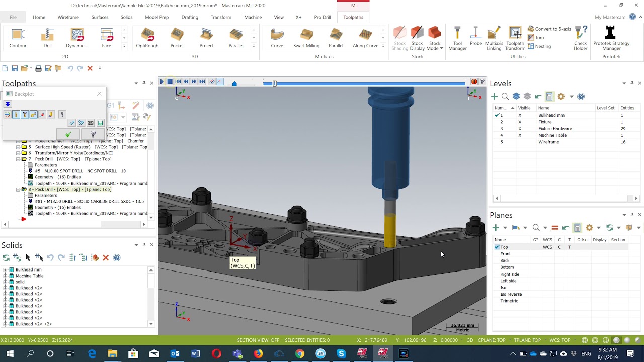Open Multiaxis Linking

[494, 39]
